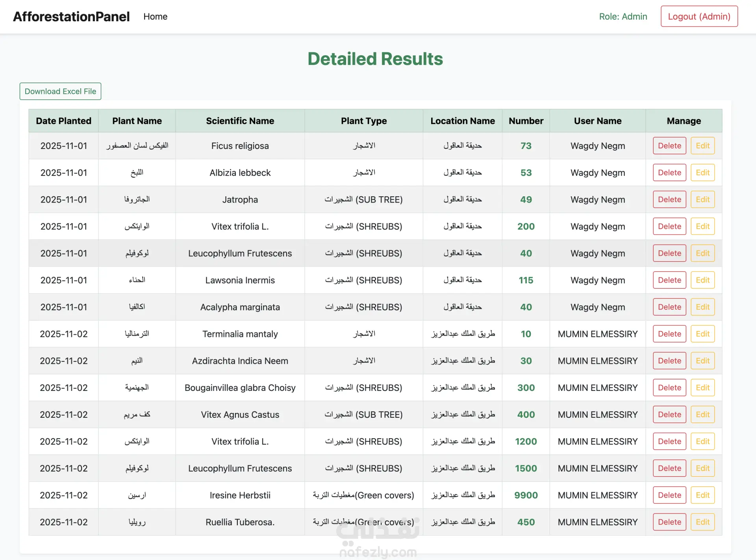This screenshot has height=560, width=756.
Task: Click the Role: Admin label
Action: (623, 17)
